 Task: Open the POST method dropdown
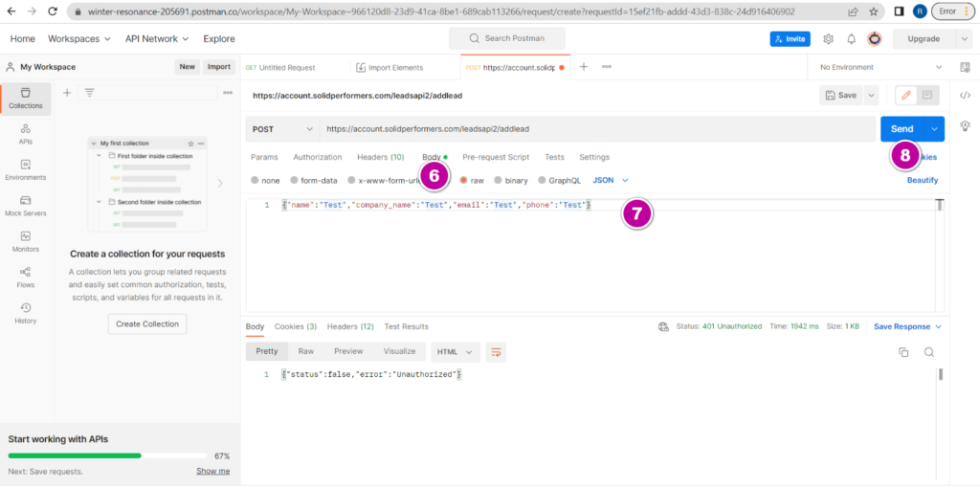coord(282,129)
